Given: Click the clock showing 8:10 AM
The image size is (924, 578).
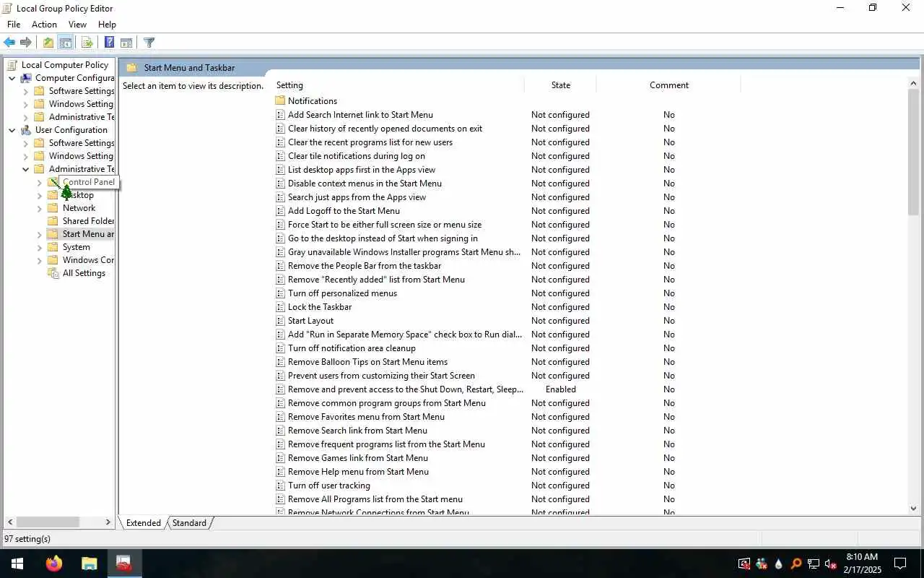Looking at the screenshot, I should 862,557.
